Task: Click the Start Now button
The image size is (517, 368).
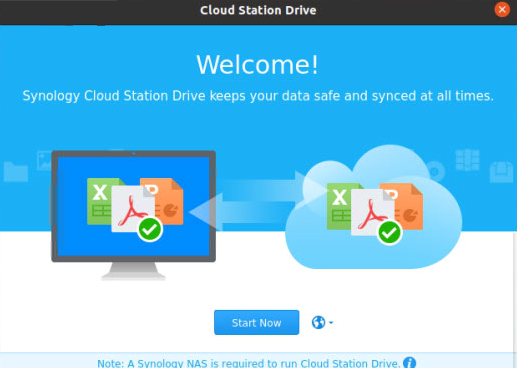Action: [x=256, y=322]
